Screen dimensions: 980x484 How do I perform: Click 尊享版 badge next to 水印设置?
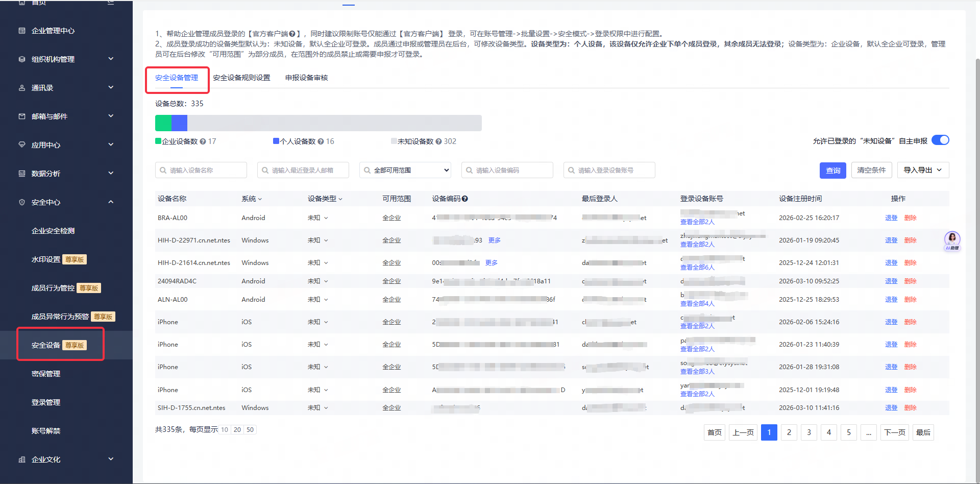coord(75,259)
